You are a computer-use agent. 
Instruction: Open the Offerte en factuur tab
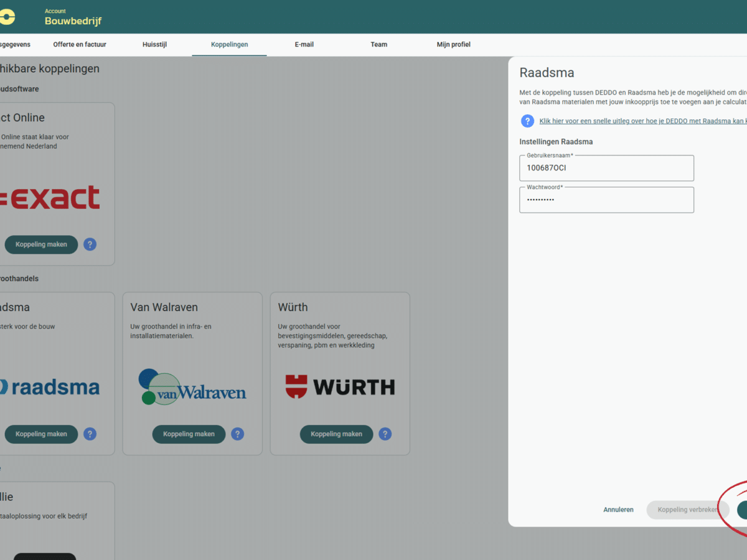(80, 45)
